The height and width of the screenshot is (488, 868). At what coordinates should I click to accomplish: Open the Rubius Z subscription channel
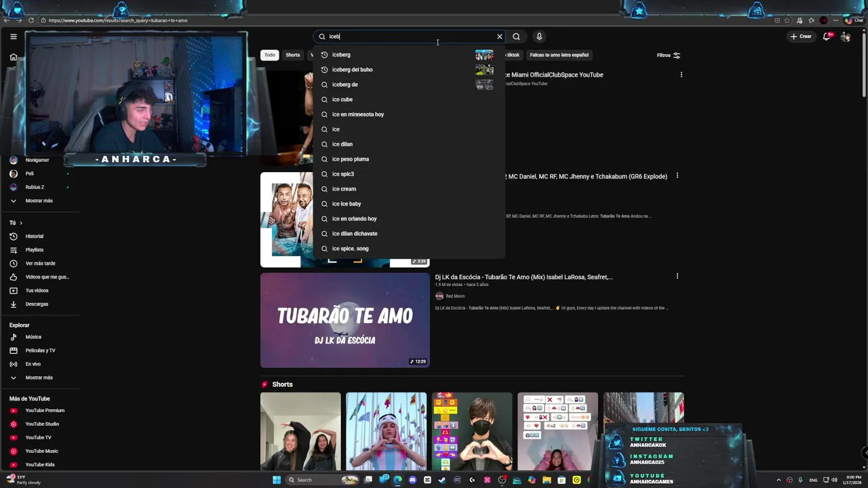35,187
